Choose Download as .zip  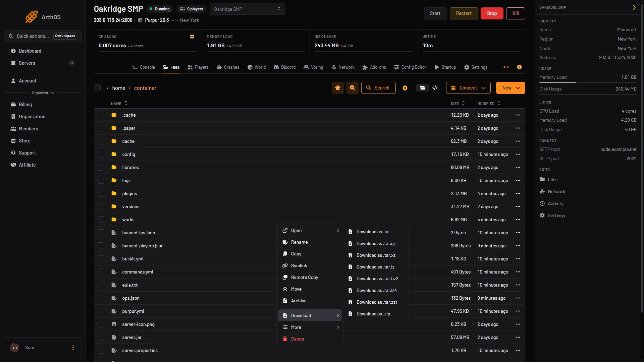(x=376, y=314)
